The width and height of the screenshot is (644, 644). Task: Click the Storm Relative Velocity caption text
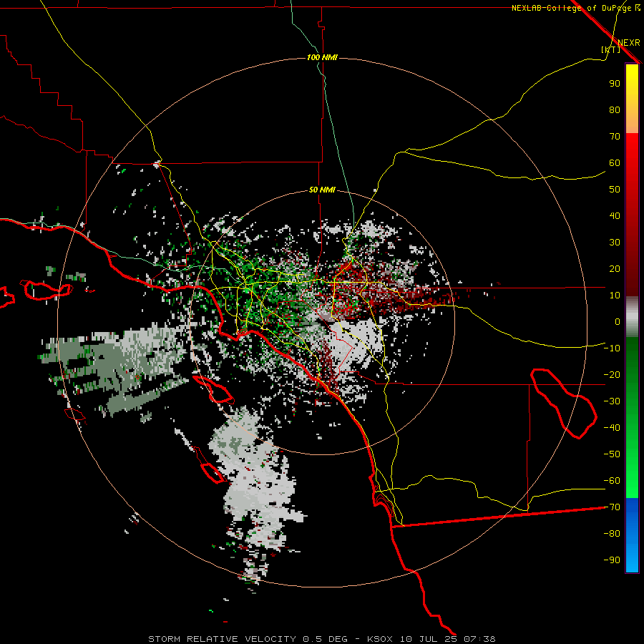click(x=321, y=639)
